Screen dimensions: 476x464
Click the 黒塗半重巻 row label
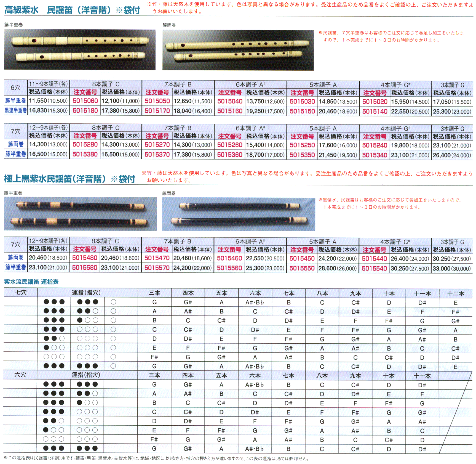16,110
